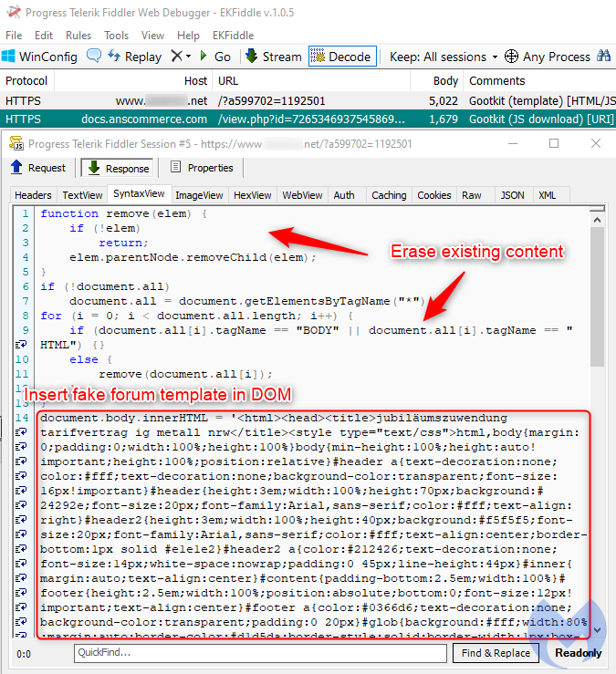Open the Rules menu

pyautogui.click(x=78, y=35)
